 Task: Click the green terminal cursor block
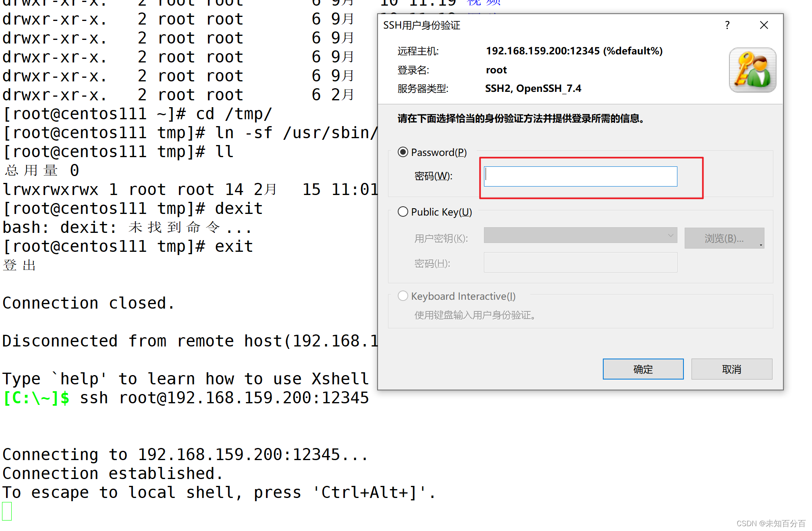click(x=7, y=511)
